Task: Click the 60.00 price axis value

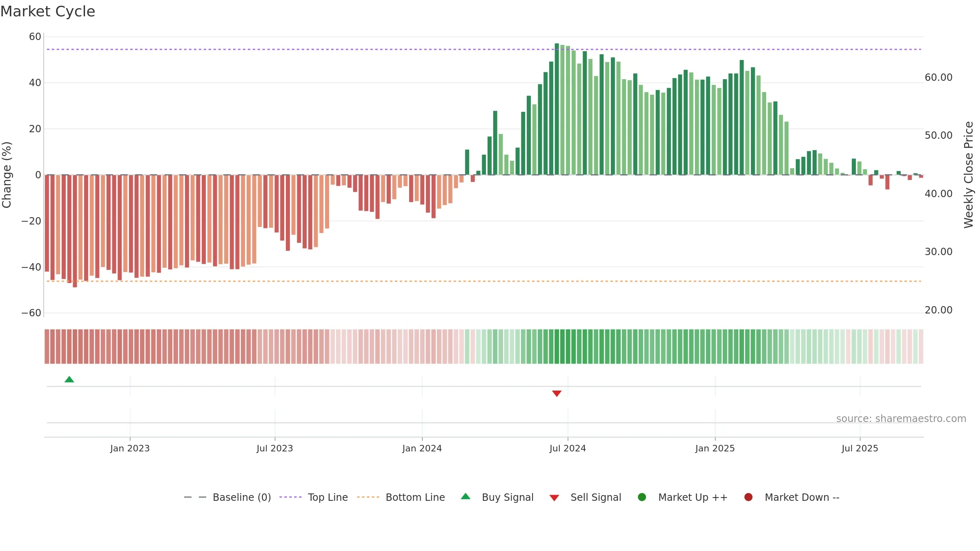Action: (x=938, y=78)
